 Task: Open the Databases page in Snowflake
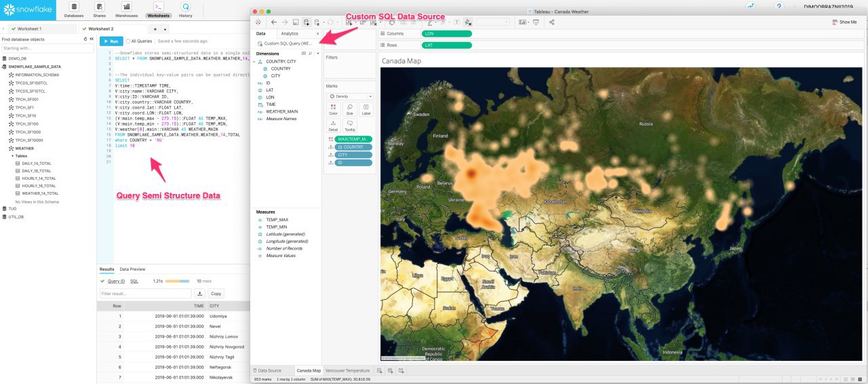point(75,9)
